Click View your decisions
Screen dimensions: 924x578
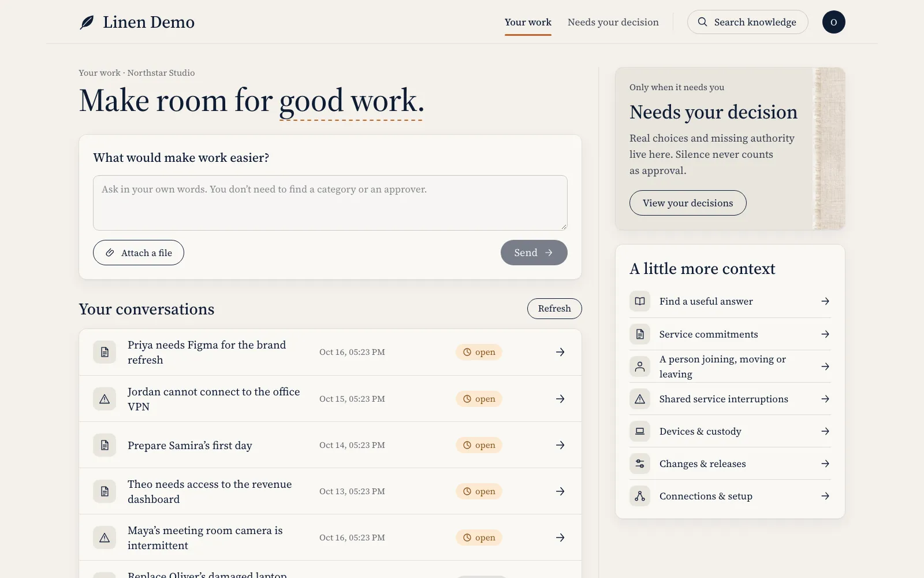(x=688, y=203)
